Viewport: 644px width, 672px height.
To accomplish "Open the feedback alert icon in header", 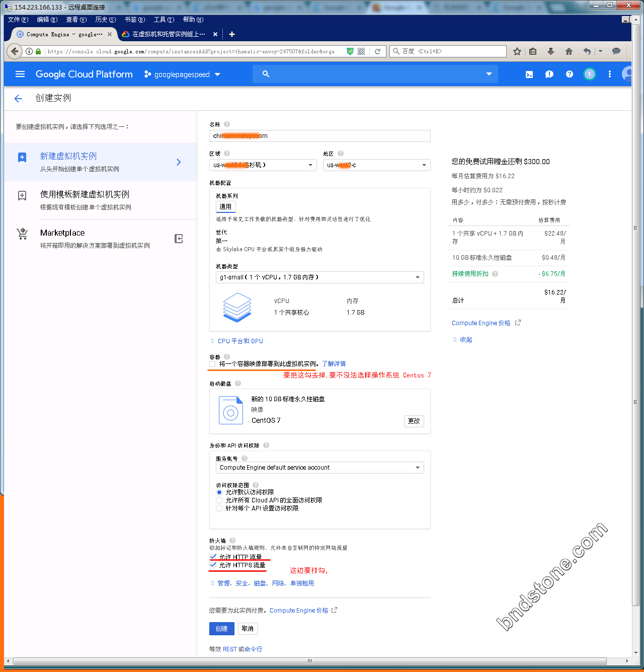I will click(x=549, y=74).
